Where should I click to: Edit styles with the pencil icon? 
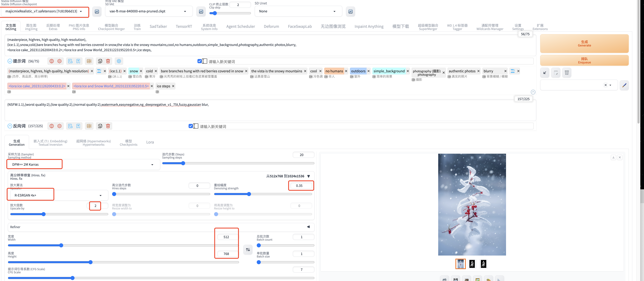pyautogui.click(x=624, y=85)
